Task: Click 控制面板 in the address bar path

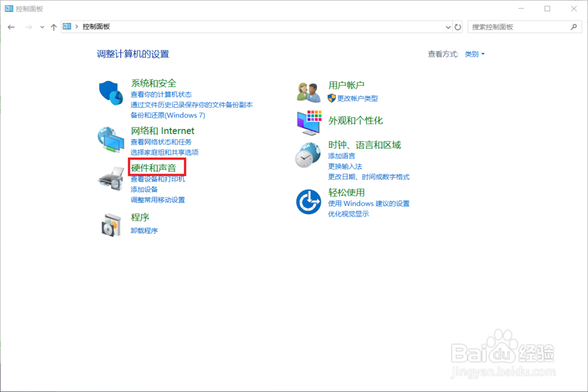Action: (x=96, y=26)
